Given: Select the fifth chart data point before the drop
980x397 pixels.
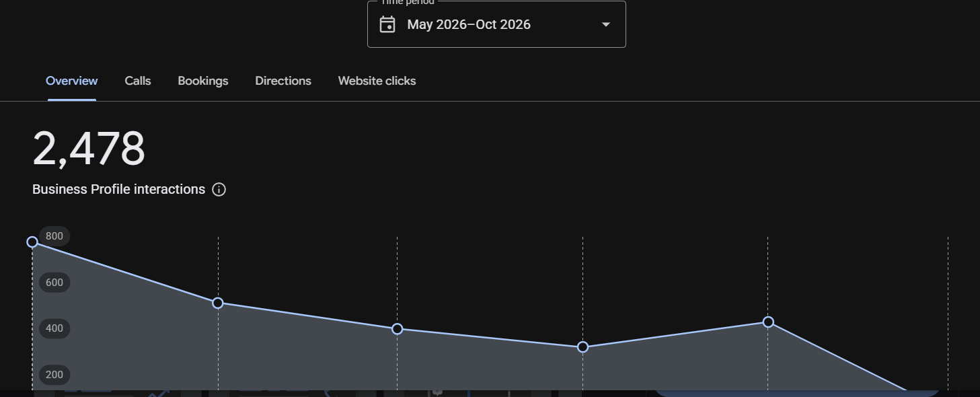Looking at the screenshot, I should coord(768,322).
